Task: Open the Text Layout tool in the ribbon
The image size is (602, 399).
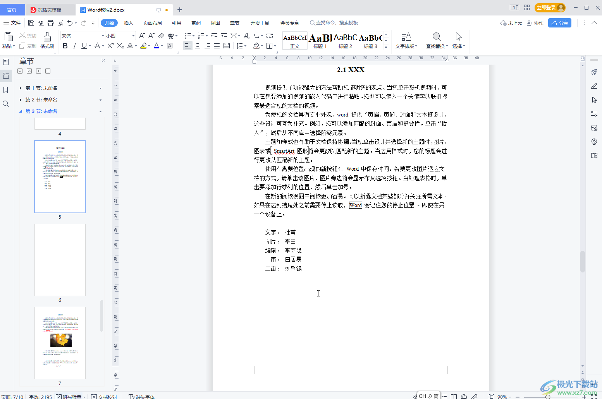Action: pyautogui.click(x=406, y=37)
